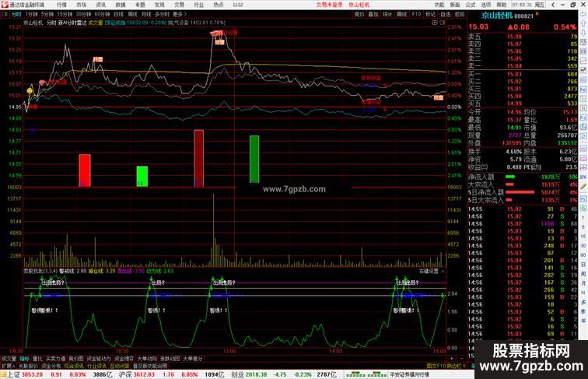588x379 pixels.
Task: Click the F10 toolbar button
Action: click(x=416, y=14)
